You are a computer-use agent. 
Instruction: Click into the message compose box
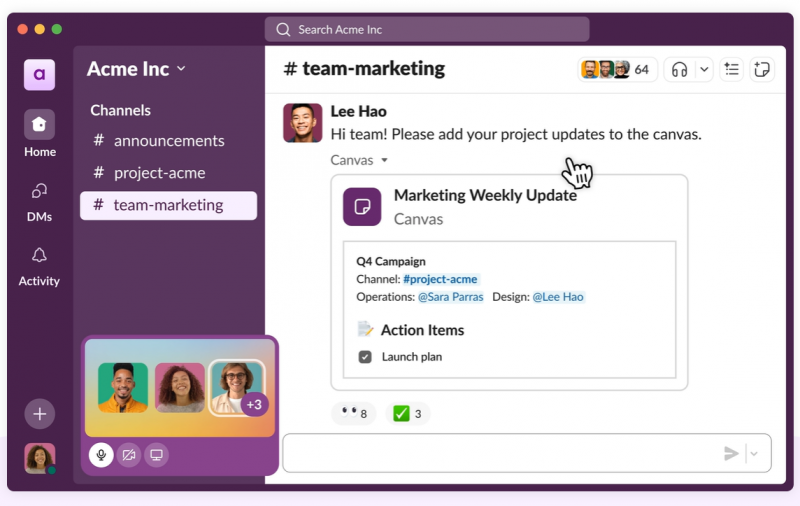(x=527, y=453)
